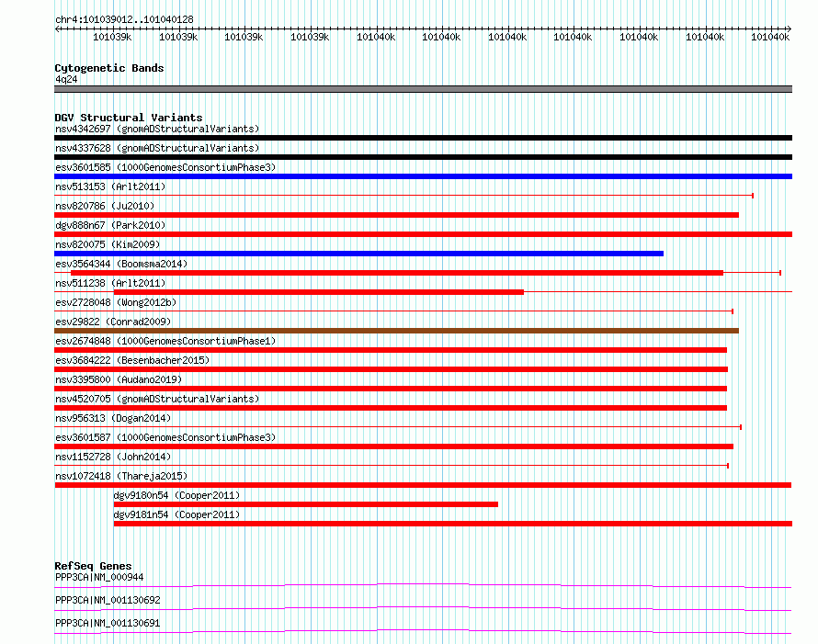Image resolution: width=818 pixels, height=644 pixels.
Task: Click the magenta line of PPP3CA|NM_001130692 transcript
Action: pos(423,609)
